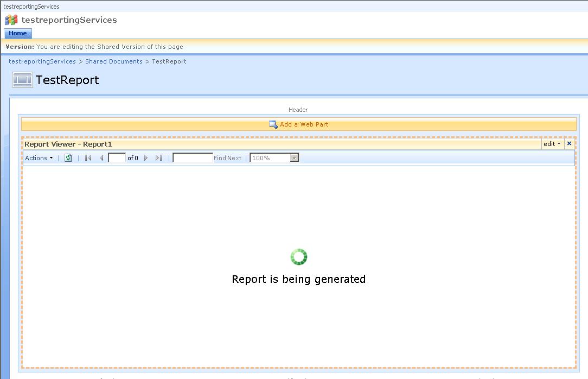This screenshot has height=379, width=588.
Task: Click the testreportingServices site logo icon
Action: tap(11, 20)
